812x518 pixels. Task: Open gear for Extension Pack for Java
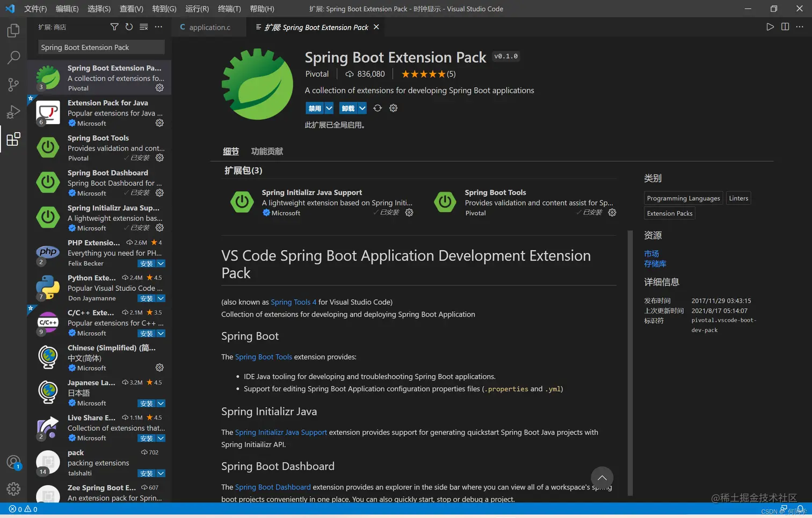pyautogui.click(x=160, y=123)
